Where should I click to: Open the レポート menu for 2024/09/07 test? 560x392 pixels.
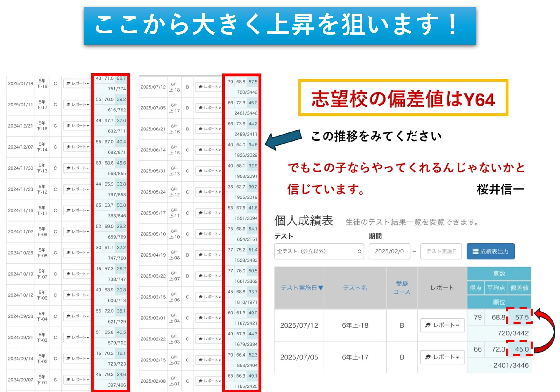pos(77,380)
